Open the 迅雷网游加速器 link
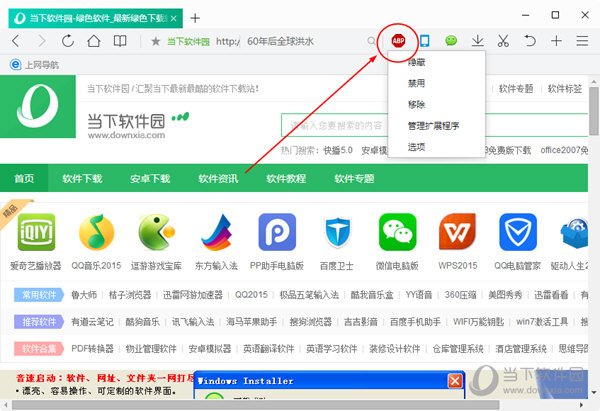This screenshot has width=600, height=411. tap(193, 295)
